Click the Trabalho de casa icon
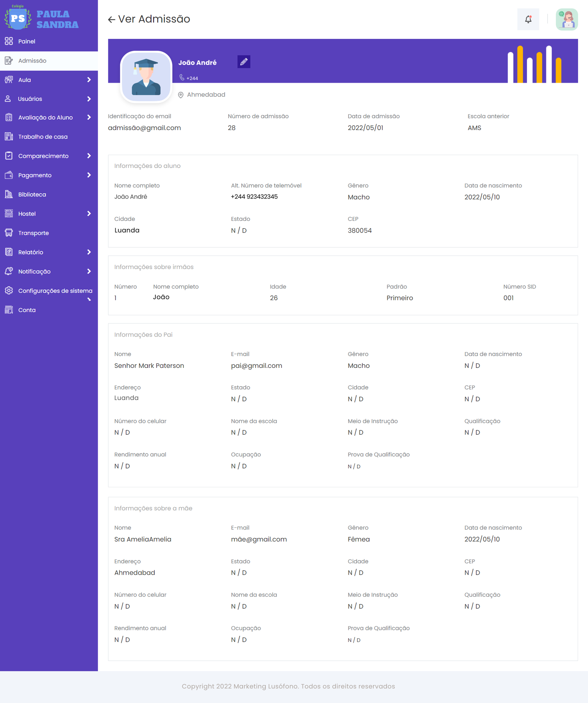Viewport: 588px width, 703px height. click(x=9, y=137)
